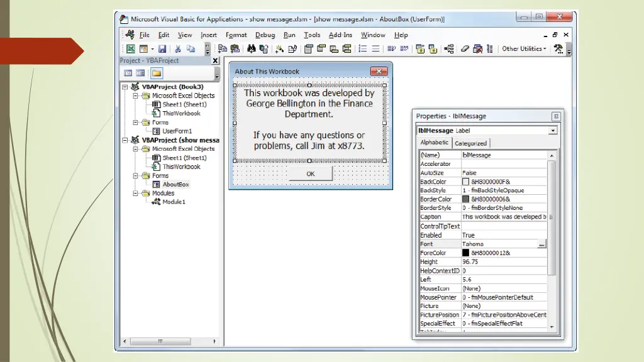
Task: Open the File menu
Action: 145,35
